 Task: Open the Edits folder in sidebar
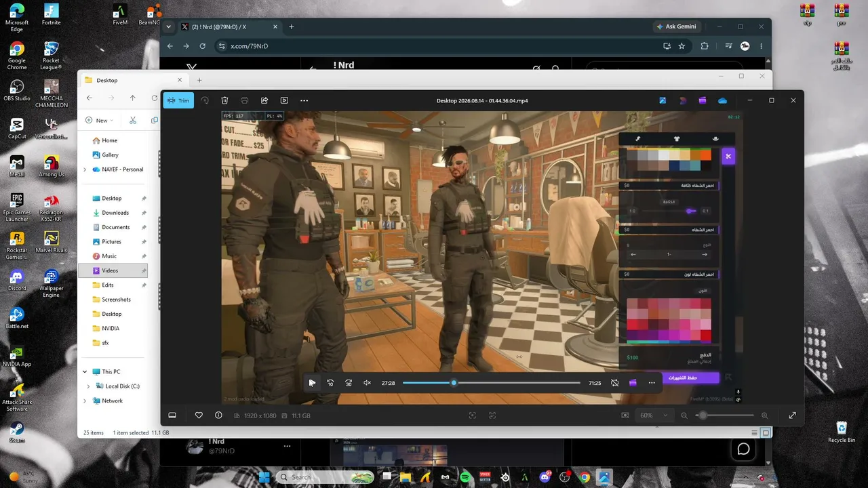[x=108, y=285]
